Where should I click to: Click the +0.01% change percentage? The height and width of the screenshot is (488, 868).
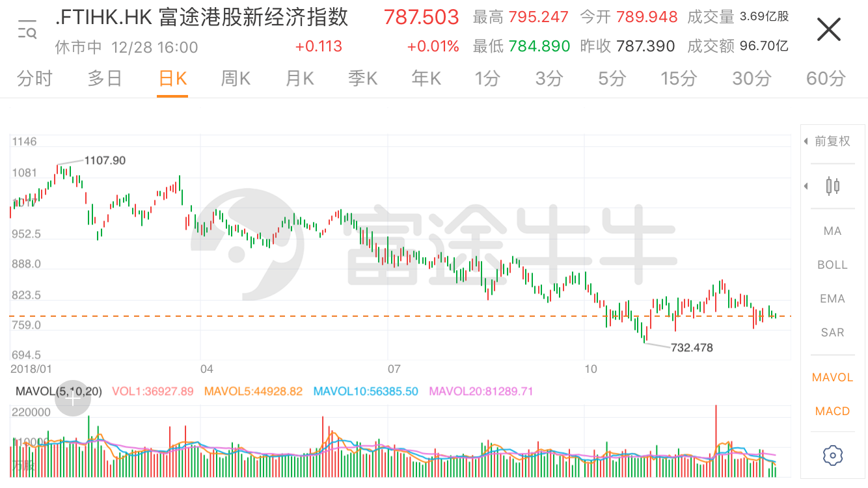point(433,46)
